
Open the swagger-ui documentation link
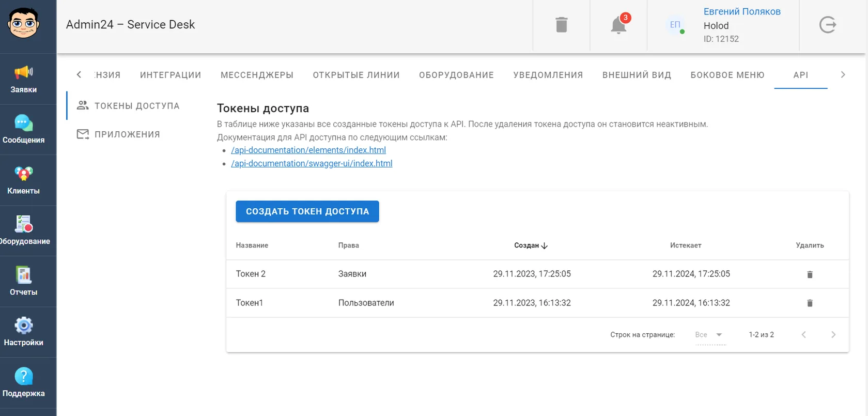point(312,163)
